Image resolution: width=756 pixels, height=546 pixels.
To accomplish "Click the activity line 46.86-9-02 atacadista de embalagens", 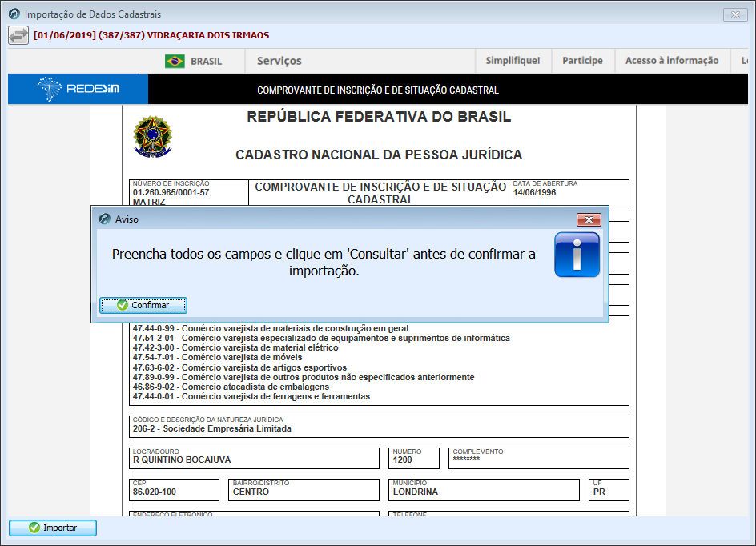I will click(x=231, y=387).
